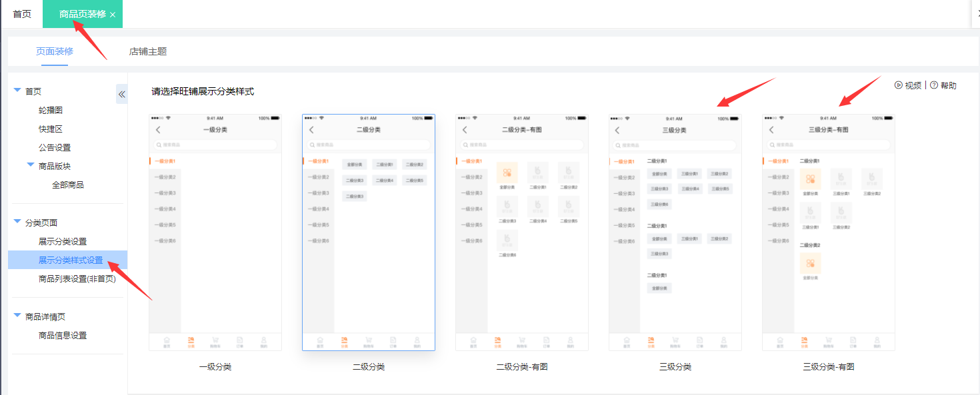
Task: Open 展示分类设置 in sidebar
Action: 63,241
